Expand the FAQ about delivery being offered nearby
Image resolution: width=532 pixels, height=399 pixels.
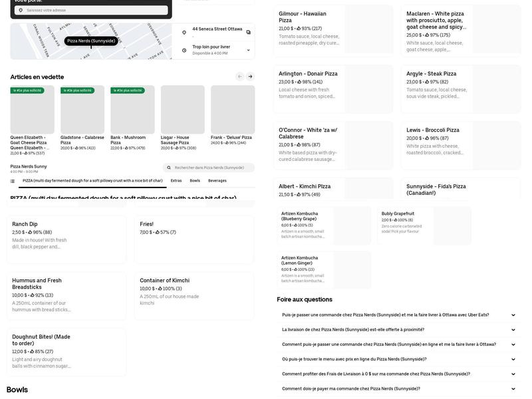point(513,330)
